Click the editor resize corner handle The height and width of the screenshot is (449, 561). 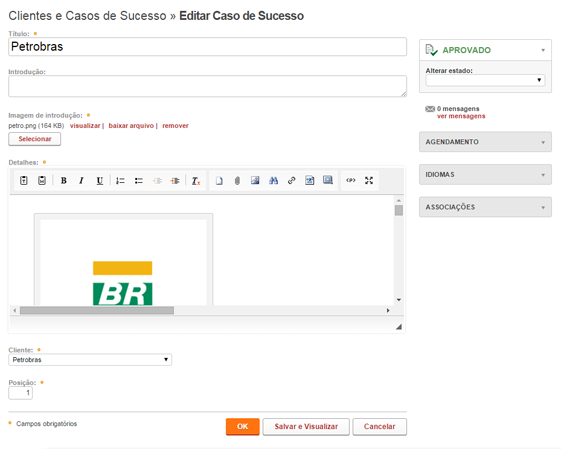[x=399, y=327]
